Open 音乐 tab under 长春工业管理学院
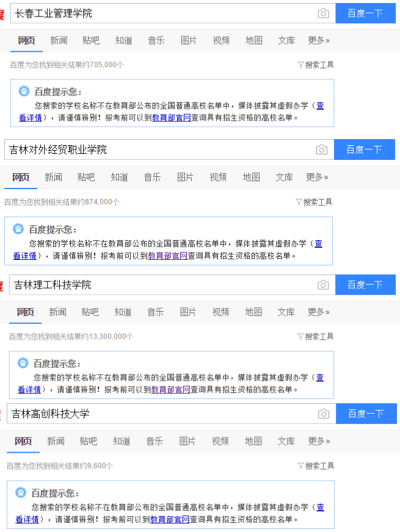This screenshot has width=400, height=532. click(x=156, y=41)
